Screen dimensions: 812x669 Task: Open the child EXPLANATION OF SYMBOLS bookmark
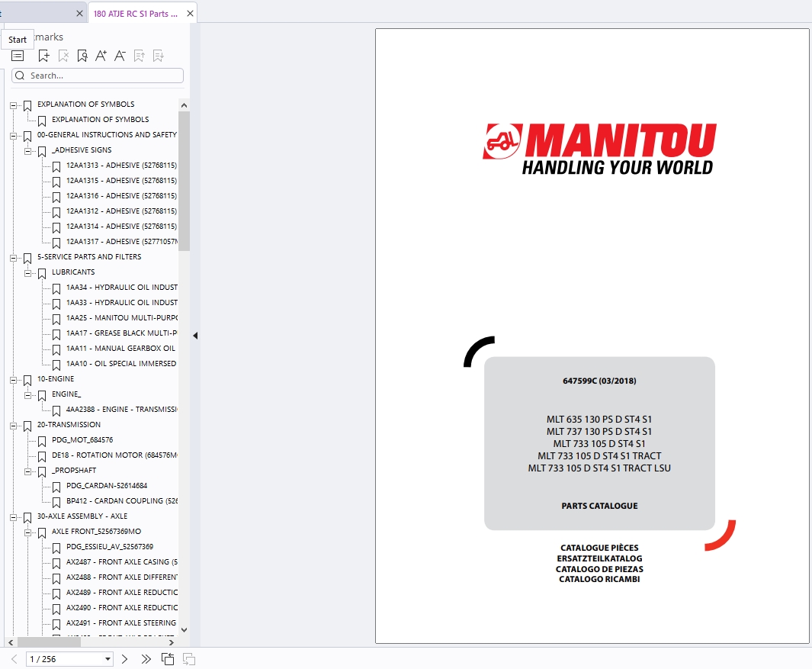tap(100, 119)
